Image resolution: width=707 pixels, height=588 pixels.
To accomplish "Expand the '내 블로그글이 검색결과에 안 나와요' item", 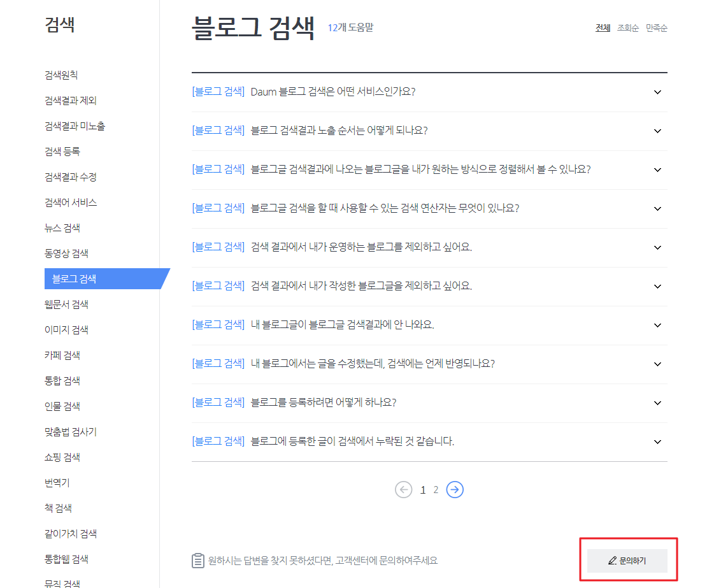I will (657, 325).
